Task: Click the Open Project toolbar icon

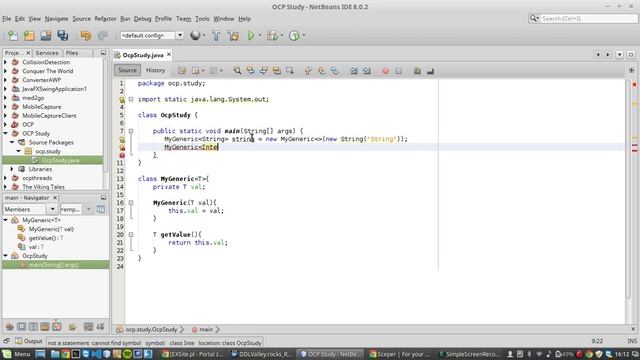Action: tap(46, 36)
